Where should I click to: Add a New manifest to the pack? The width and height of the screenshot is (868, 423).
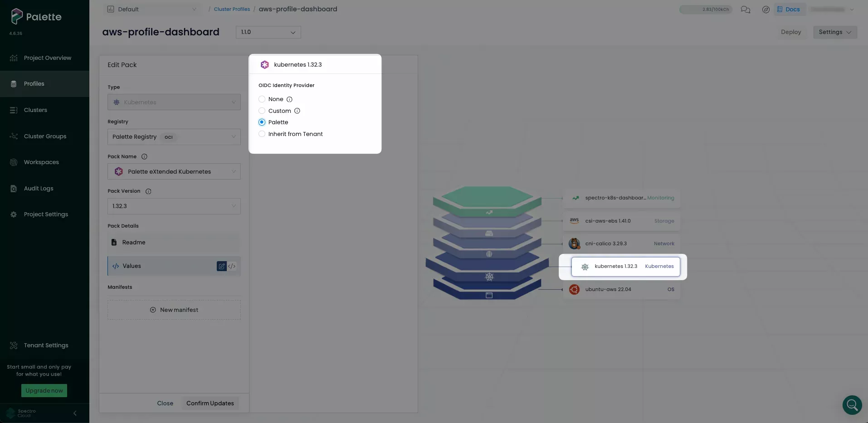coord(174,310)
